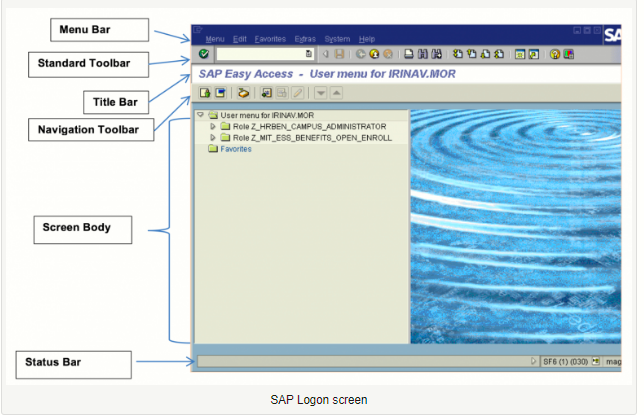Open window control menu icon top-left
The image size is (644, 415).
[198, 30]
